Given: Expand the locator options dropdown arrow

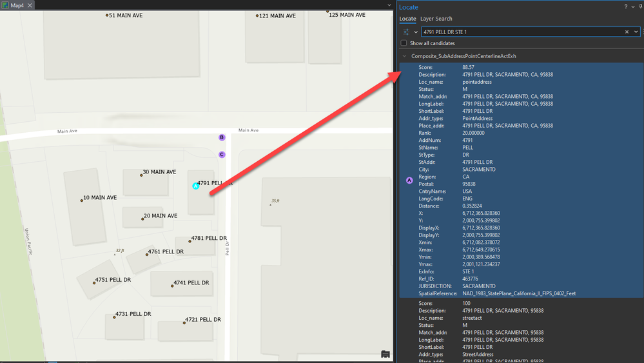Looking at the screenshot, I should 416,32.
